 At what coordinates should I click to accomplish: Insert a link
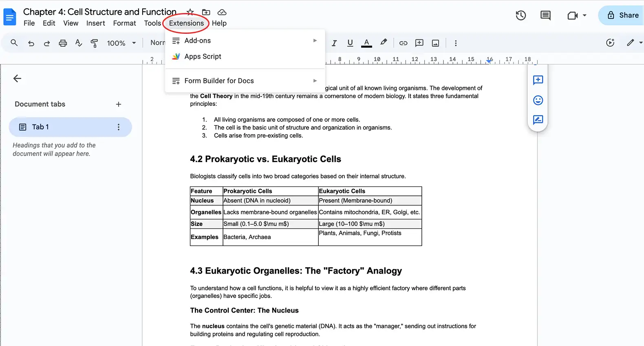[x=403, y=43]
